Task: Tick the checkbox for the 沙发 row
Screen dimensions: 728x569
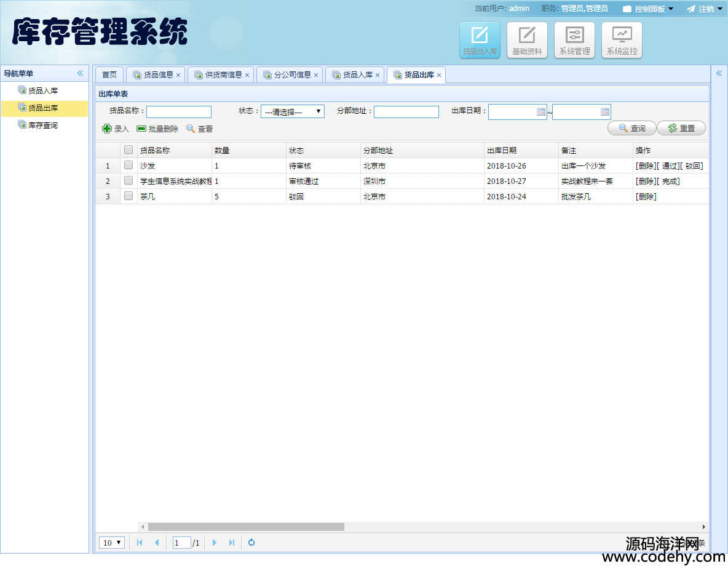Action: [129, 165]
